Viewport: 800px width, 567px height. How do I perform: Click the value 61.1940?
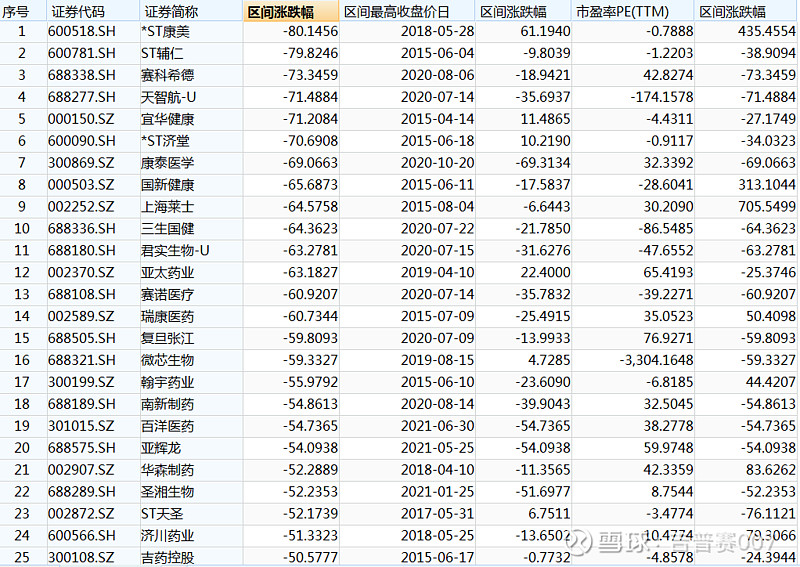point(545,32)
